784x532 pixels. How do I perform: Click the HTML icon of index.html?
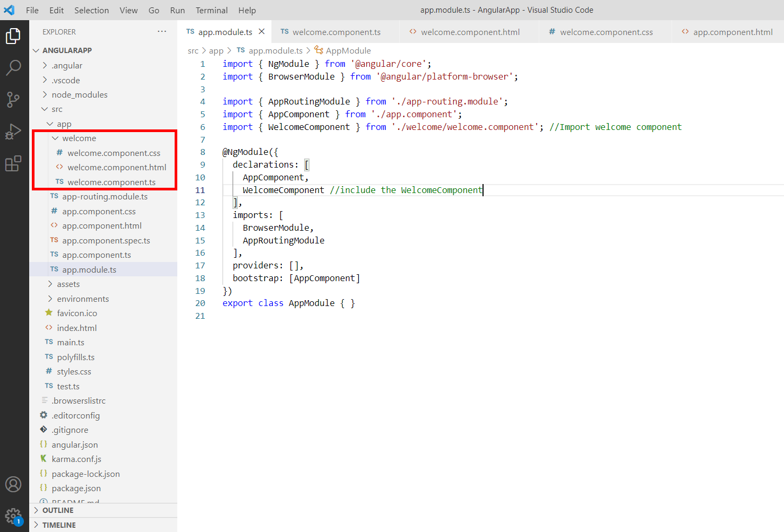[49, 328]
